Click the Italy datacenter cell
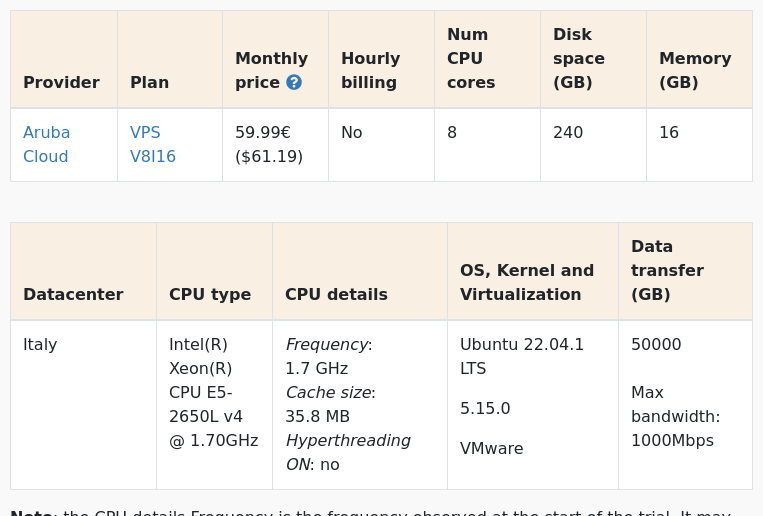The height and width of the screenshot is (516, 763). click(x=40, y=344)
